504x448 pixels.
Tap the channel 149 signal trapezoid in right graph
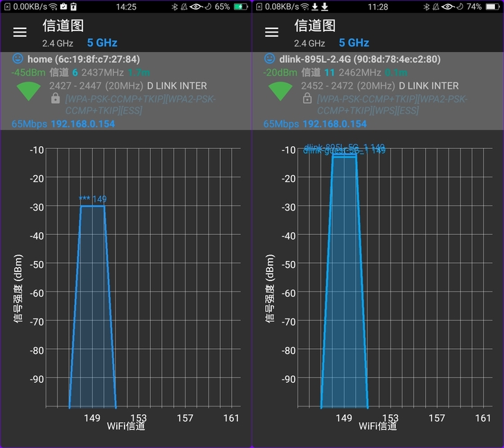click(345, 281)
